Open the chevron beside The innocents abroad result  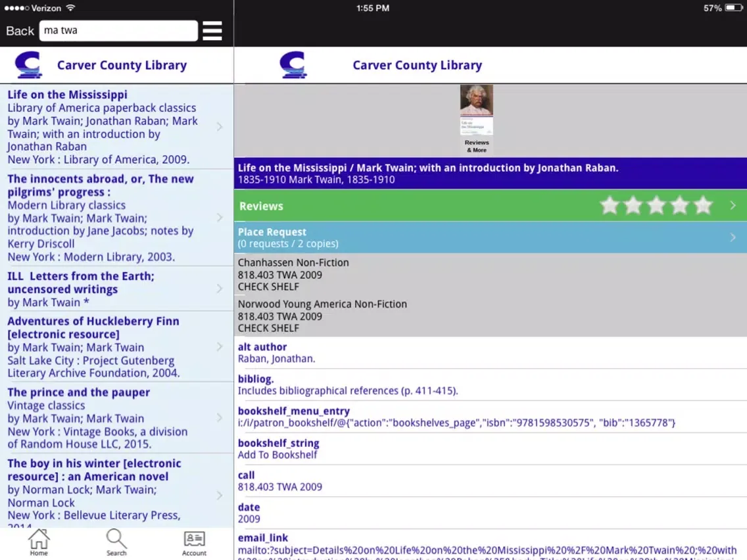220,218
